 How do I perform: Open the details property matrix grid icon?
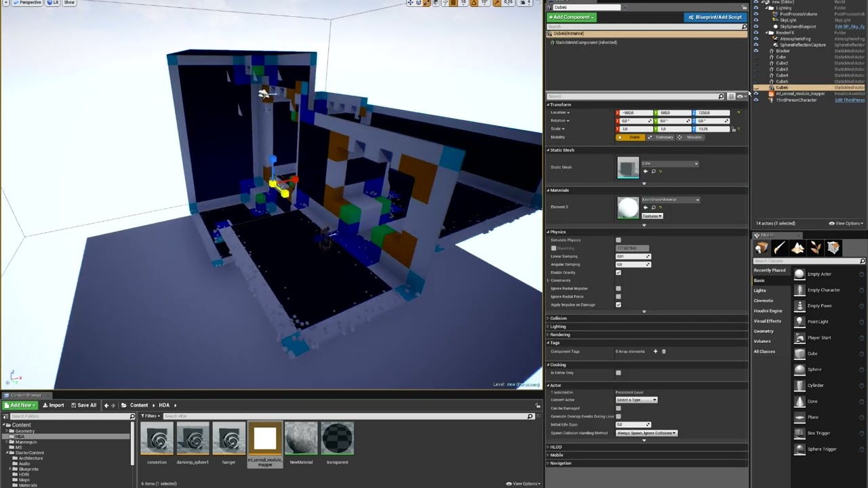click(x=731, y=96)
